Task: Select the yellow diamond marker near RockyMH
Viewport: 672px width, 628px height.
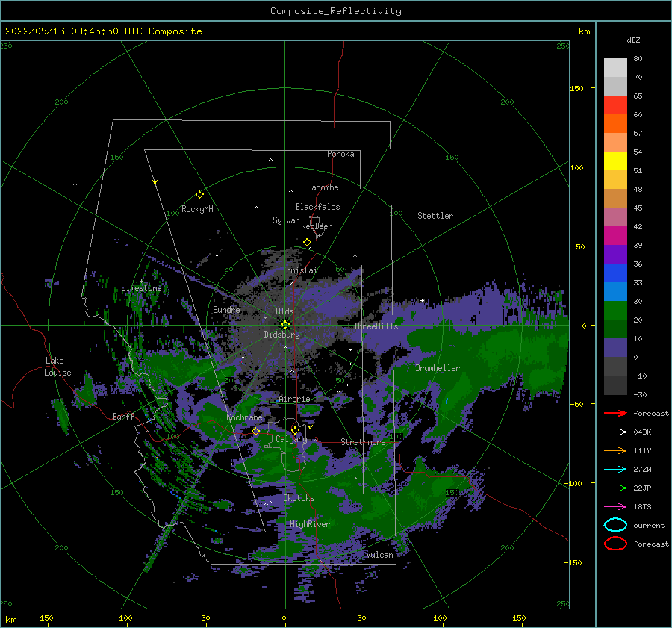Action: (x=199, y=195)
